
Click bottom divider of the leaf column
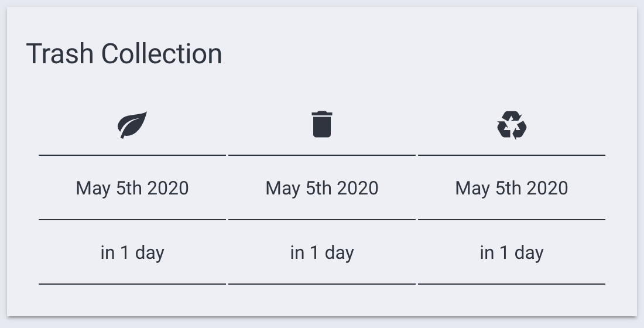[x=132, y=284]
